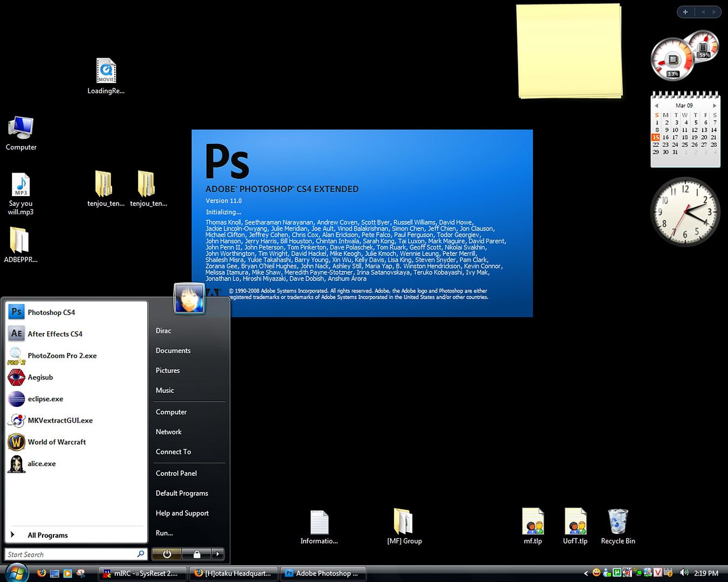Switch to Adobe Photoshop taskbar button
The image size is (728, 582).
click(324, 573)
